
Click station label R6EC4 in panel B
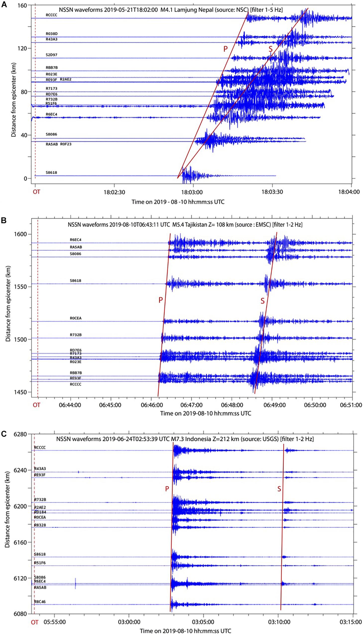[76, 240]
